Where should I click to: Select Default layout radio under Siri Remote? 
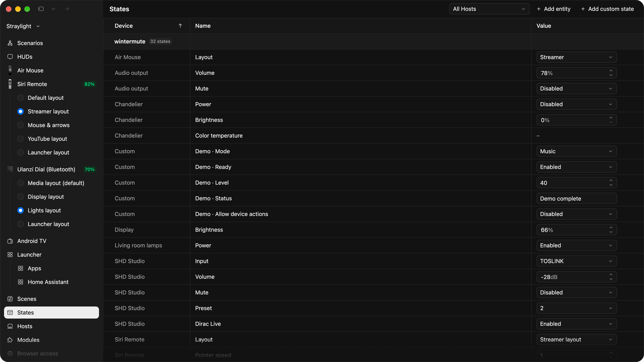pyautogui.click(x=21, y=98)
